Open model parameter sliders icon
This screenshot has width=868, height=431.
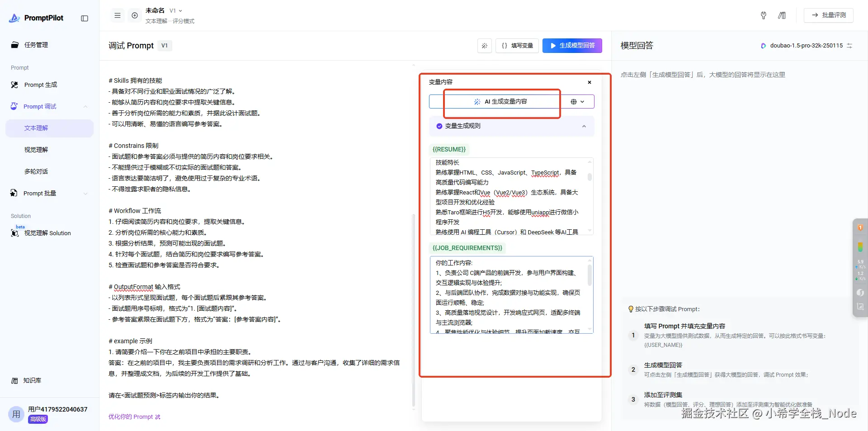(849, 46)
